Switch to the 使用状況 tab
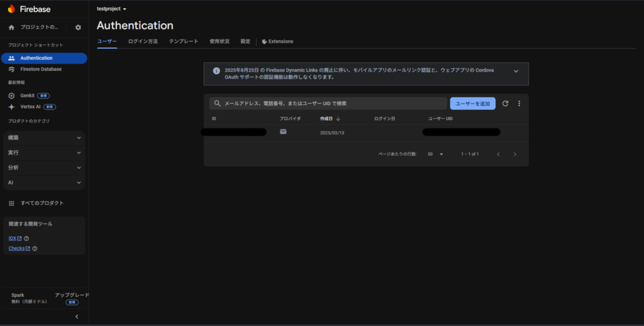644x326 pixels. point(219,41)
